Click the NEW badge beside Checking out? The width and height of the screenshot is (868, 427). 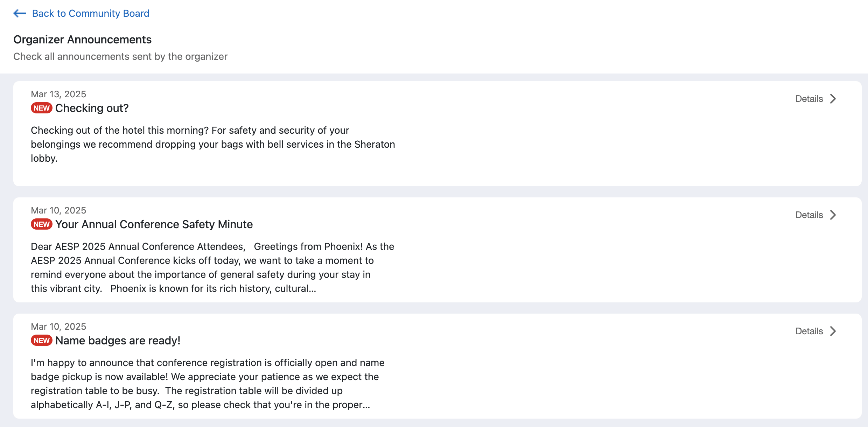(41, 108)
